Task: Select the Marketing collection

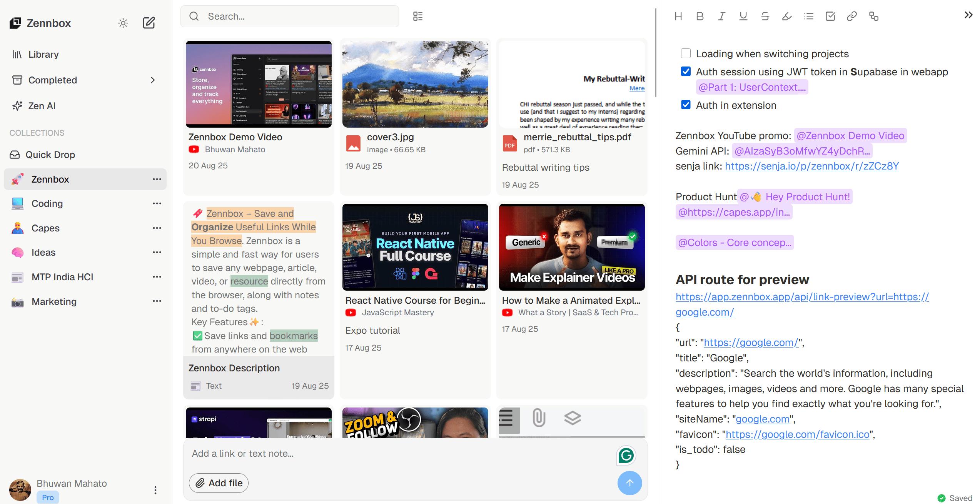Action: (x=54, y=302)
